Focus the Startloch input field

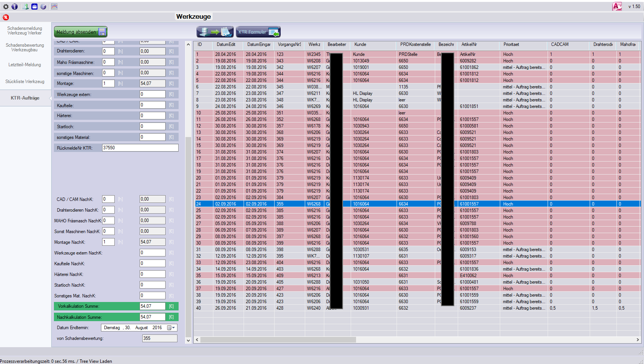[x=153, y=126]
